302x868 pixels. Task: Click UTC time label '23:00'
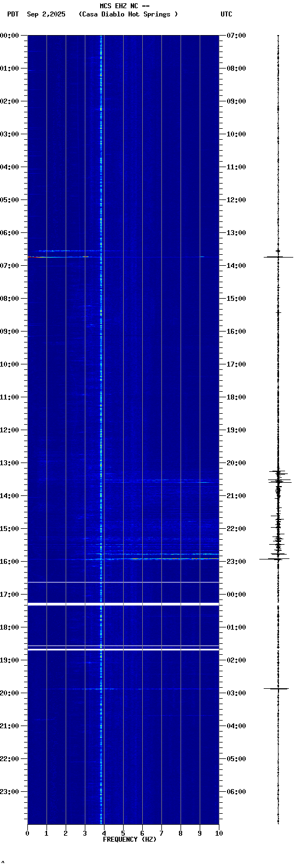[x=236, y=562]
